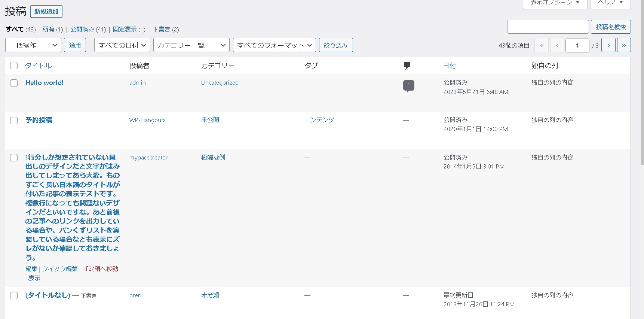Expand the すべての日付 date filter

(x=122, y=45)
